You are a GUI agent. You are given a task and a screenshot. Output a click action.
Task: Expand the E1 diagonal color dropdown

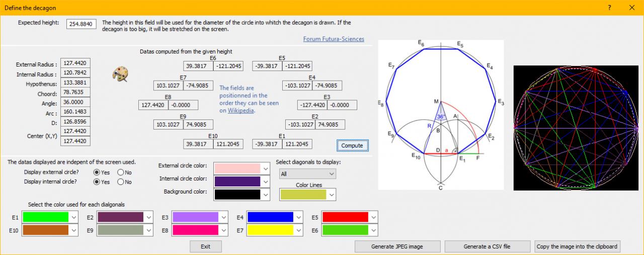tap(74, 217)
